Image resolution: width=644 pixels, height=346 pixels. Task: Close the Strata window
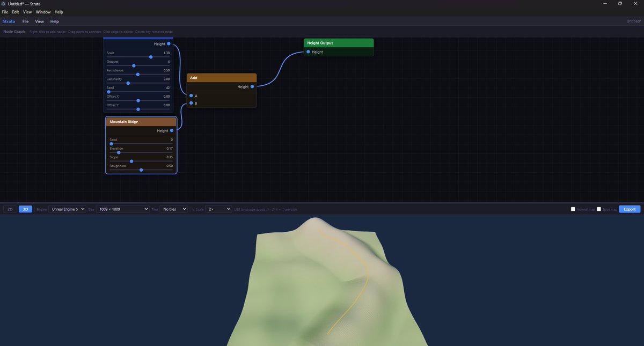click(635, 4)
